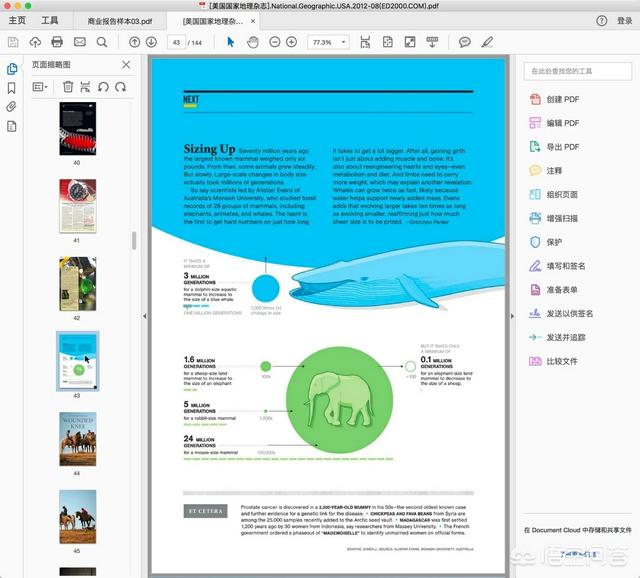Go to previous page with up arrow
Screen dimensions: 640x578
click(135, 42)
